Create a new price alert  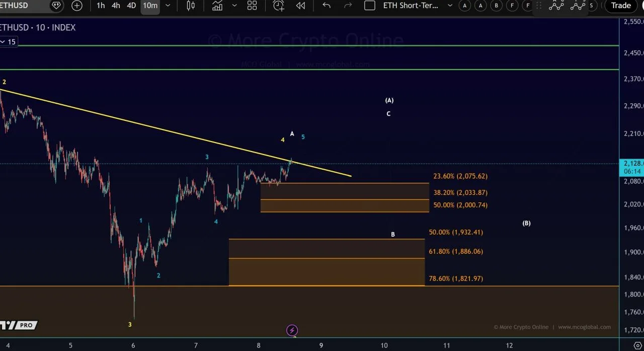[278, 6]
